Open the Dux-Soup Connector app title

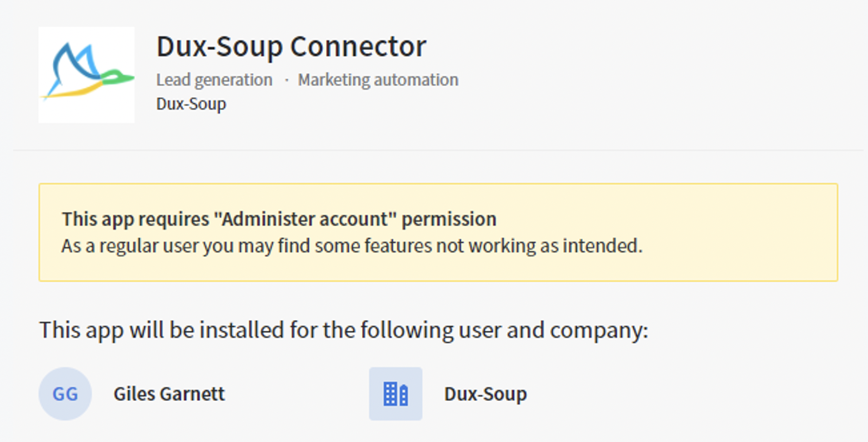click(291, 46)
